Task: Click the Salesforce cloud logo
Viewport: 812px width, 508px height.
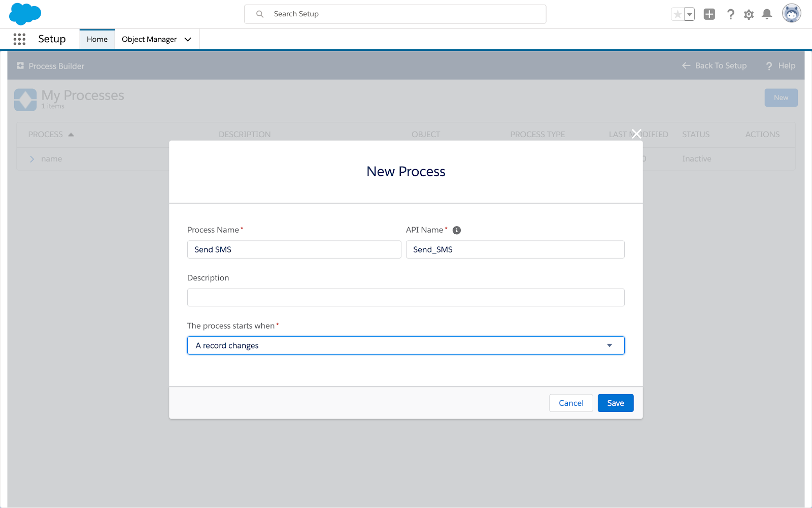Action: [25, 14]
